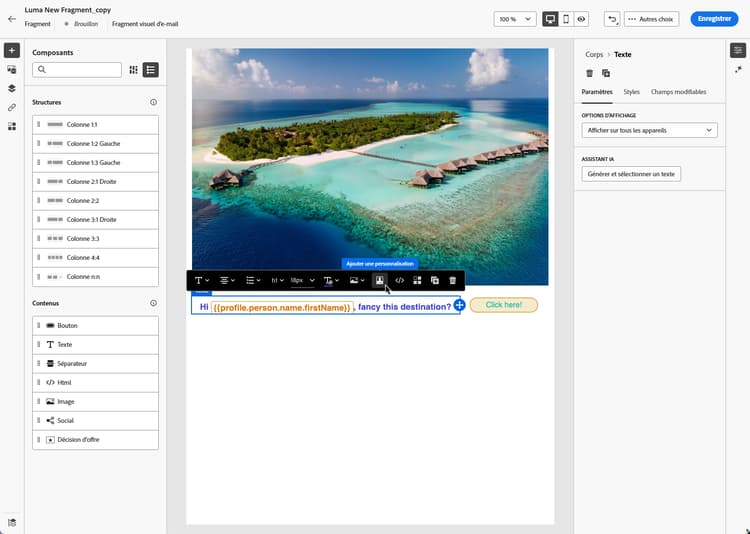
Task: Go back using the top-left arrow
Action: [x=12, y=19]
